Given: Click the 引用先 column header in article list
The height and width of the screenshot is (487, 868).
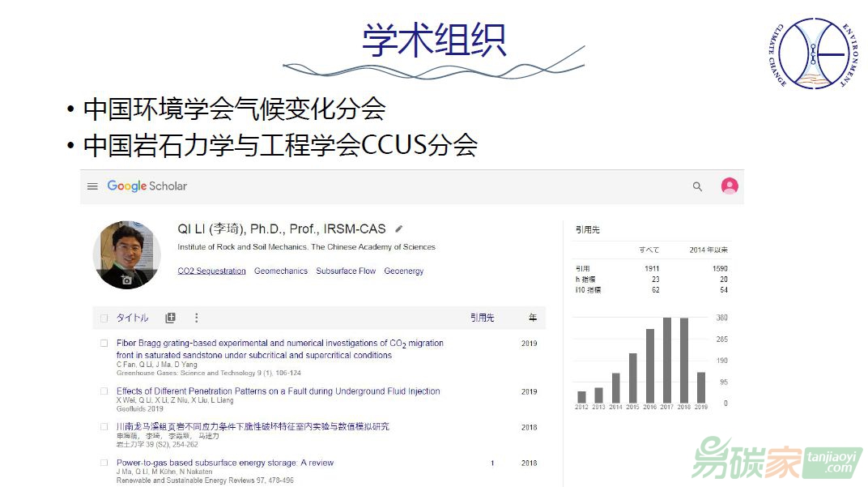Looking at the screenshot, I should click(482, 318).
